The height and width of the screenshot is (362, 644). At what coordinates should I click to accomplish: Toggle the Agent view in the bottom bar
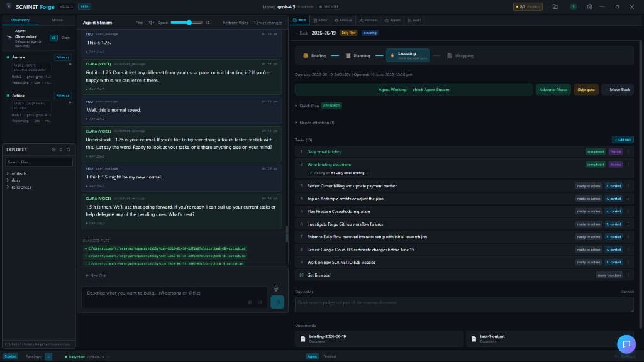pyautogui.click(x=312, y=357)
